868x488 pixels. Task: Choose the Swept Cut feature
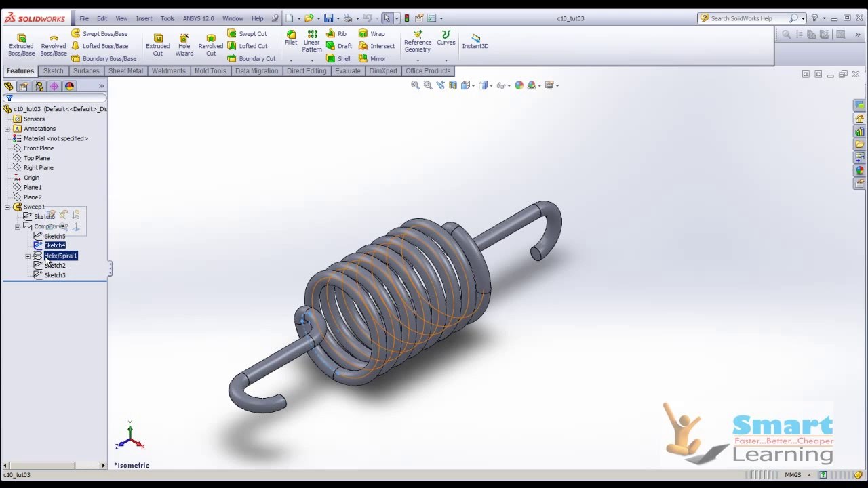(x=247, y=33)
